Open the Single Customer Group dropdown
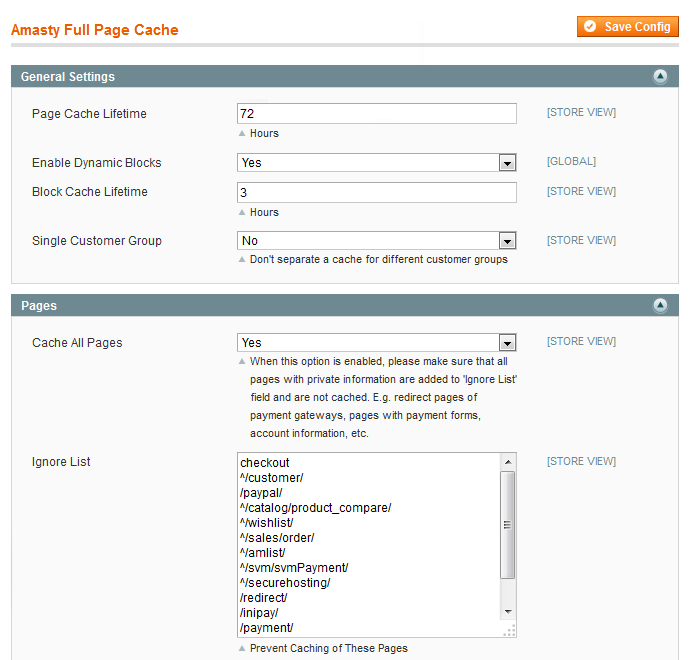This screenshot has width=692, height=660. pyautogui.click(x=376, y=241)
